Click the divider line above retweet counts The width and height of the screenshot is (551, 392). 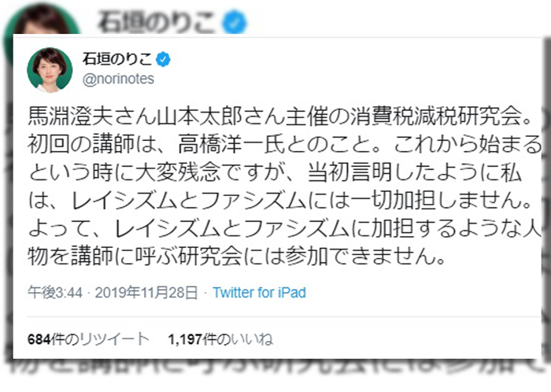pyautogui.click(x=284, y=317)
